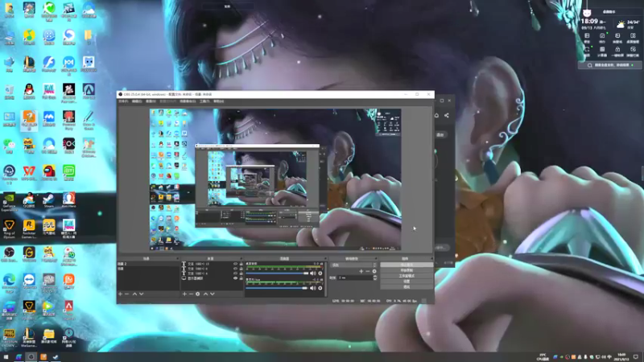This screenshot has height=362, width=644.
Task: Add a new source with plus icon
Action: 184,294
